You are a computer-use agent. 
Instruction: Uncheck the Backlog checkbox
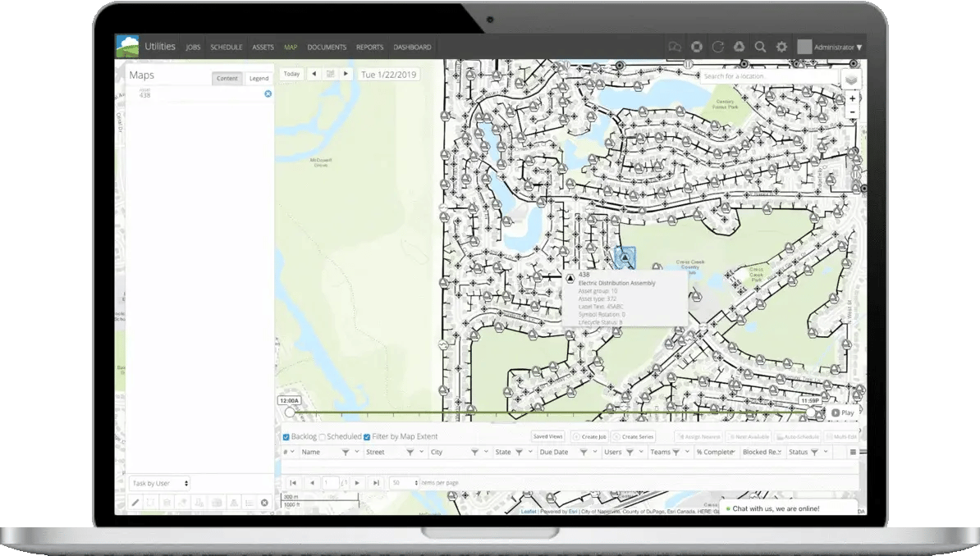[286, 436]
